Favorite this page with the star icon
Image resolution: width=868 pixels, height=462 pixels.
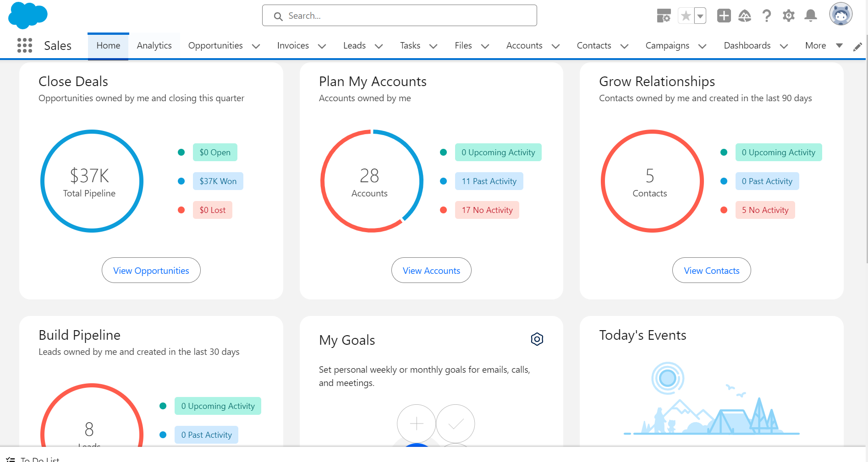(686, 16)
